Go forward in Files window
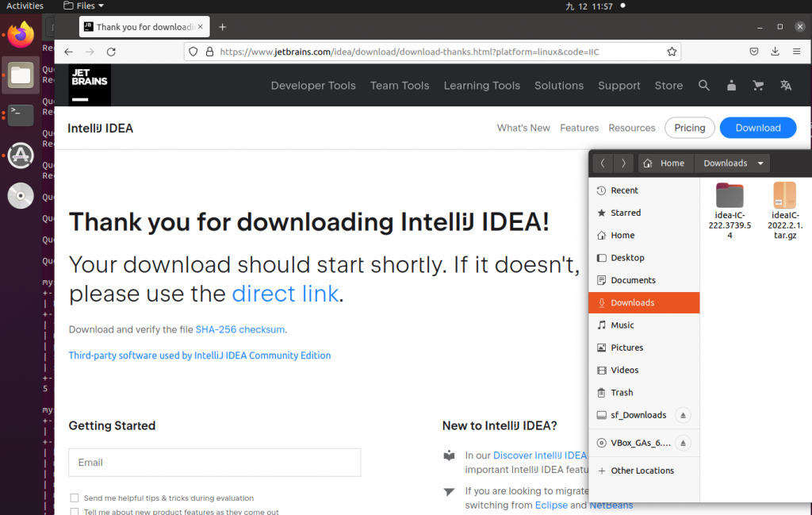This screenshot has height=515, width=812. click(x=623, y=163)
